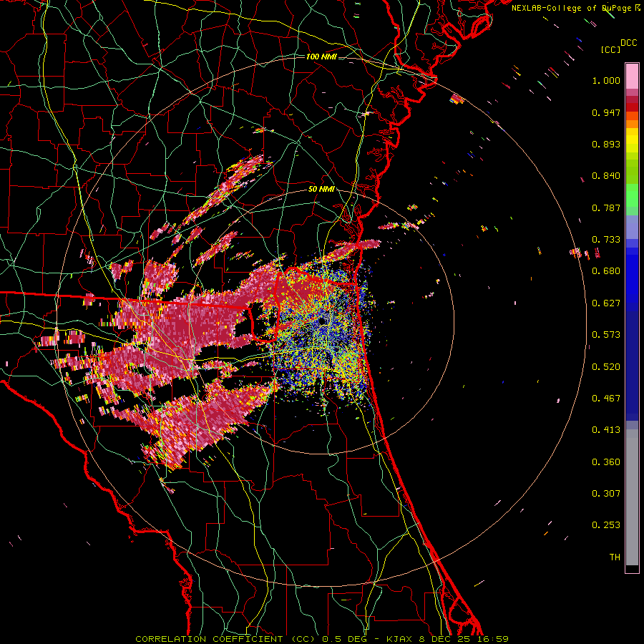Image resolution: width=644 pixels, height=644 pixels.
Task: Click the 0.307 scale value
Action: [606, 494]
